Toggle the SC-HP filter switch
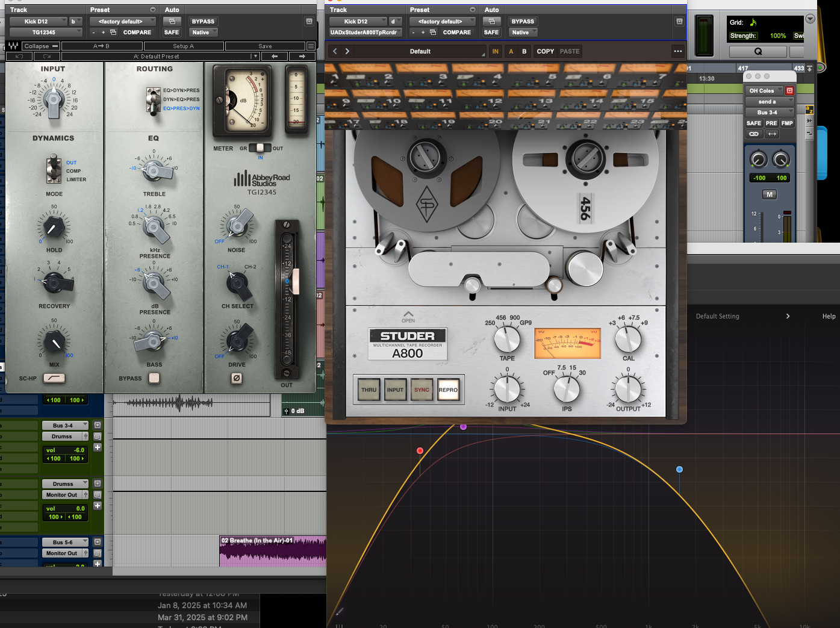The width and height of the screenshot is (840, 628). (54, 378)
